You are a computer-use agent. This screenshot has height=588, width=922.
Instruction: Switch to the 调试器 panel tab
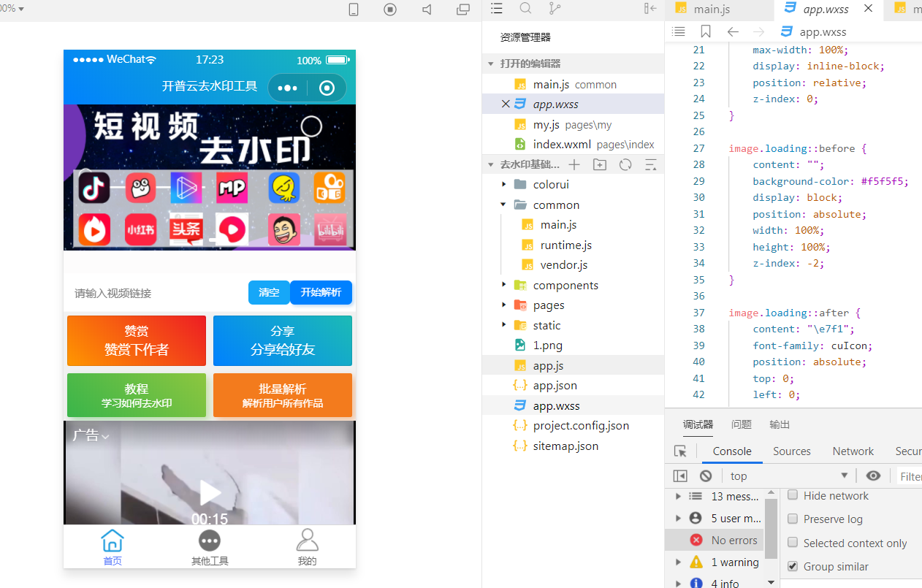(x=698, y=424)
